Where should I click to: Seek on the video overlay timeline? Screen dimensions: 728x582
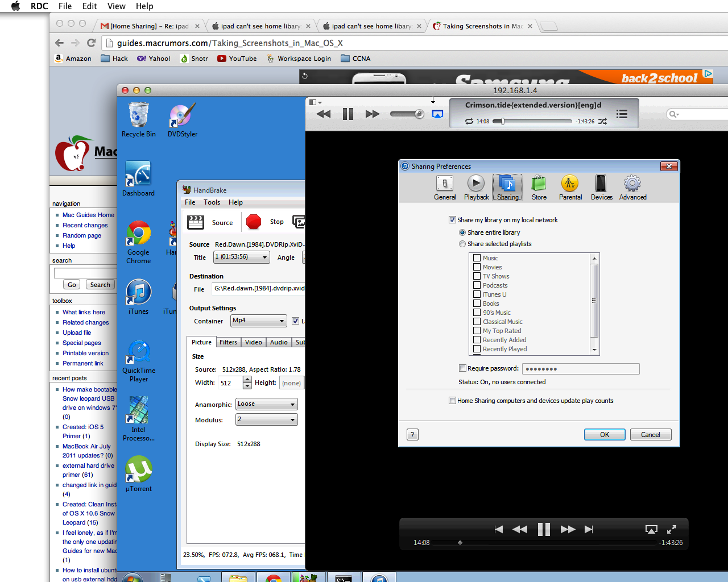[543, 543]
